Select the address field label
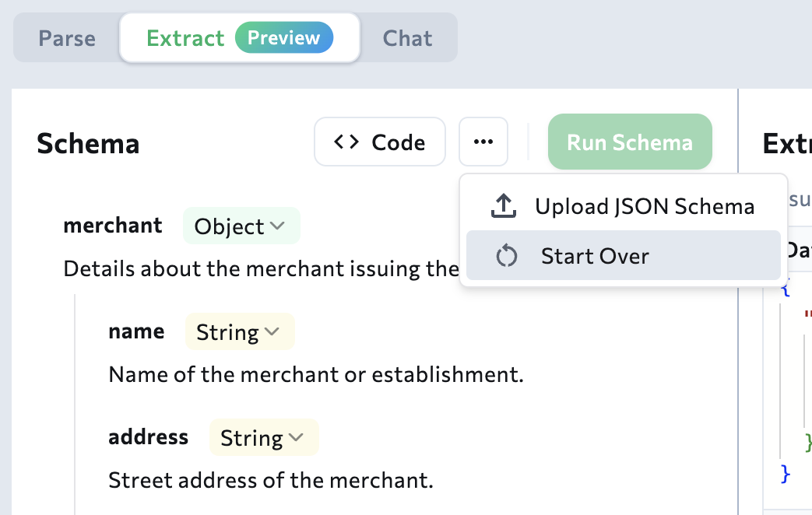The width and height of the screenshot is (812, 515). [x=148, y=437]
